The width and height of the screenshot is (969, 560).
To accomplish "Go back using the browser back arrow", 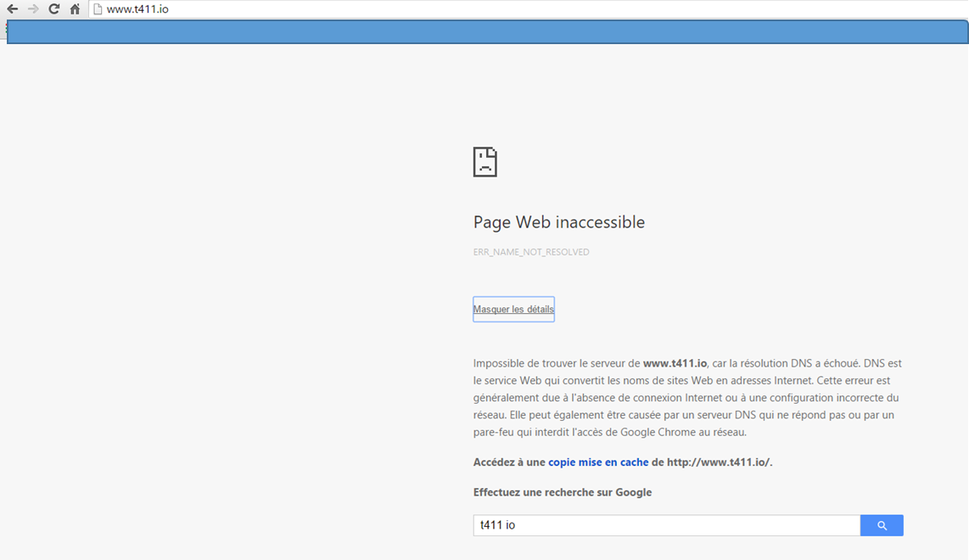I will click(13, 9).
